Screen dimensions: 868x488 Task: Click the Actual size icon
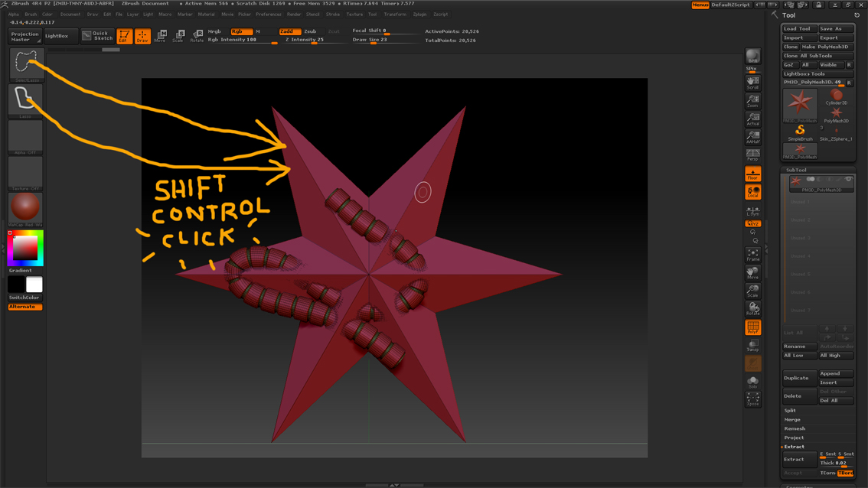(753, 119)
